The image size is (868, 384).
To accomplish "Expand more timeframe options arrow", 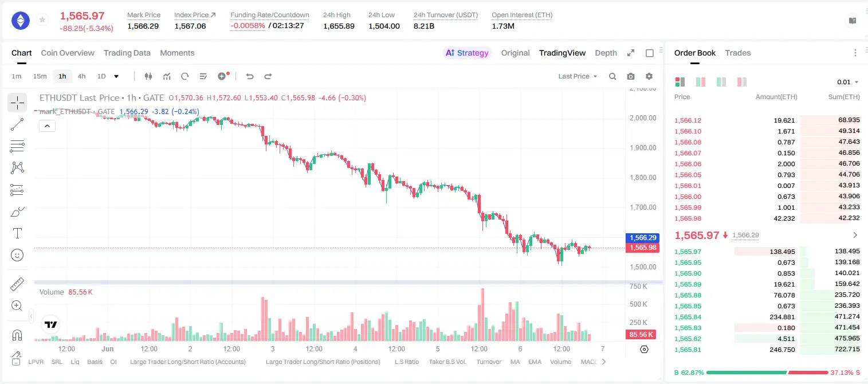I will 116,76.
